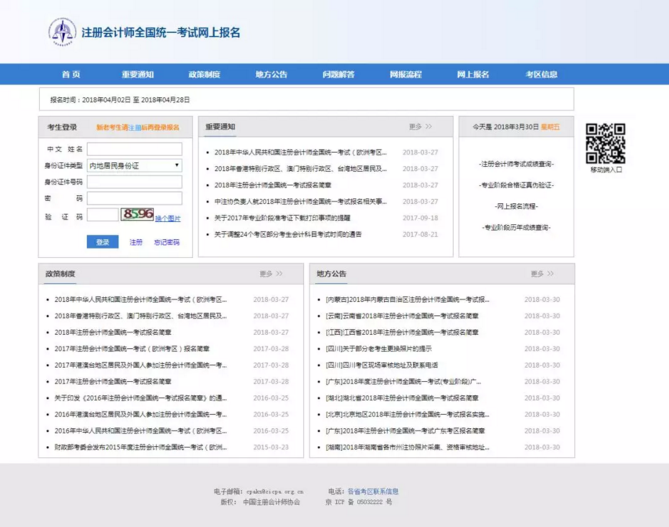669x527 pixels.
Task: Open the 身份证件类型 dropdown
Action: coord(134,165)
